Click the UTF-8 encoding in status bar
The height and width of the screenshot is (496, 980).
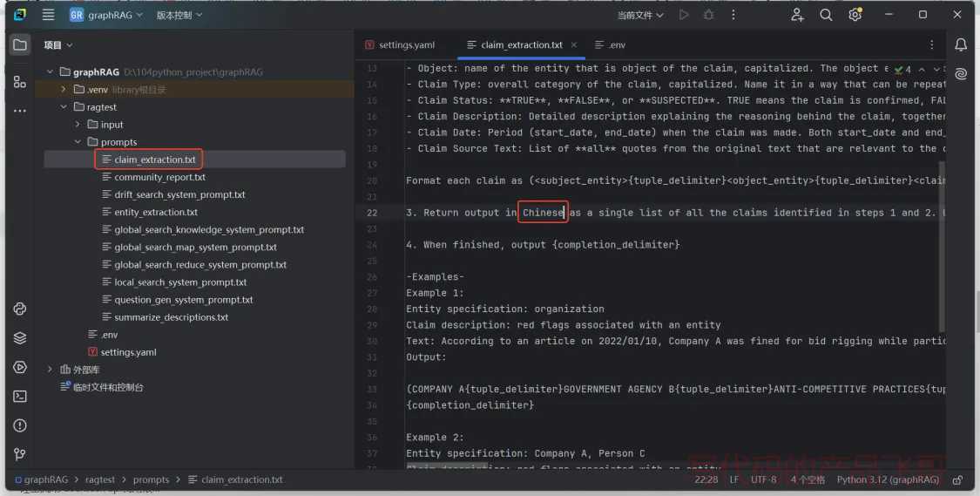click(x=763, y=479)
